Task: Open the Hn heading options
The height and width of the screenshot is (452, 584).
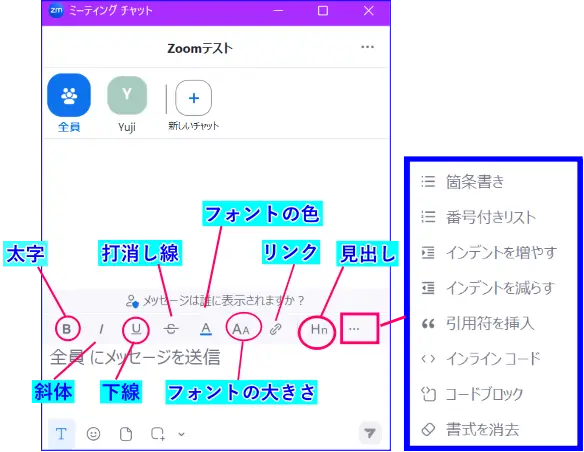Action: pos(319,329)
